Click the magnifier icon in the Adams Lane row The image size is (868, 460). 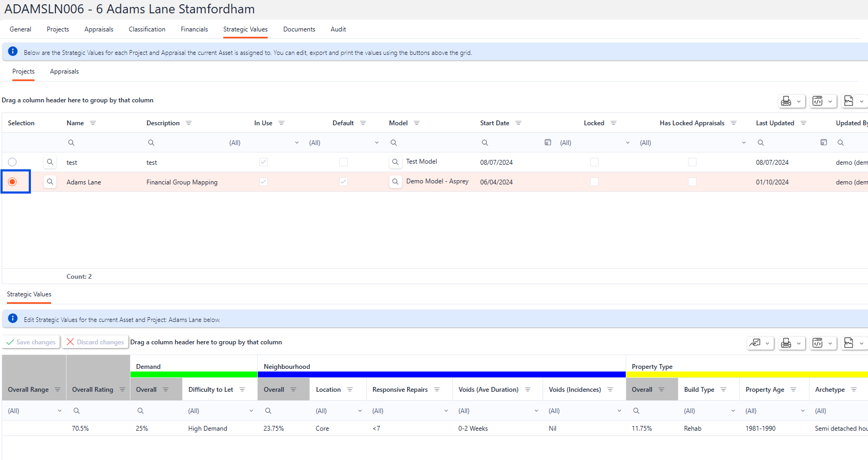[50, 182]
